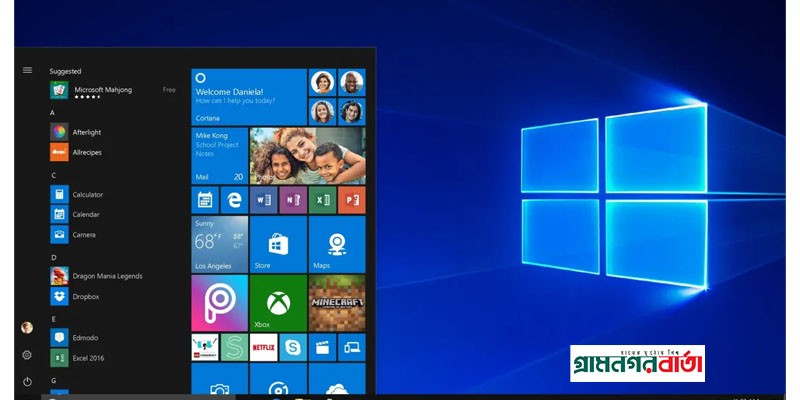Open the Cortana Welcome Daniela tile
Screen dimensions: 800x400
[249, 97]
